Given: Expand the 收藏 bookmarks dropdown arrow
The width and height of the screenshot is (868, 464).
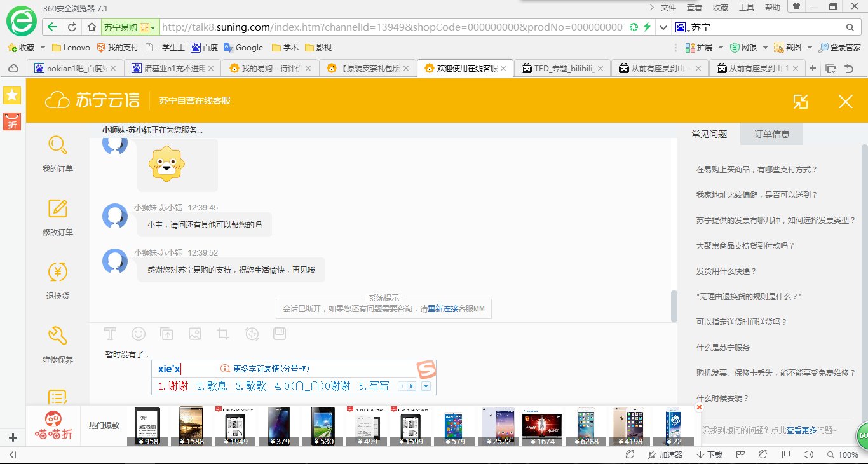Looking at the screenshot, I should click(43, 48).
